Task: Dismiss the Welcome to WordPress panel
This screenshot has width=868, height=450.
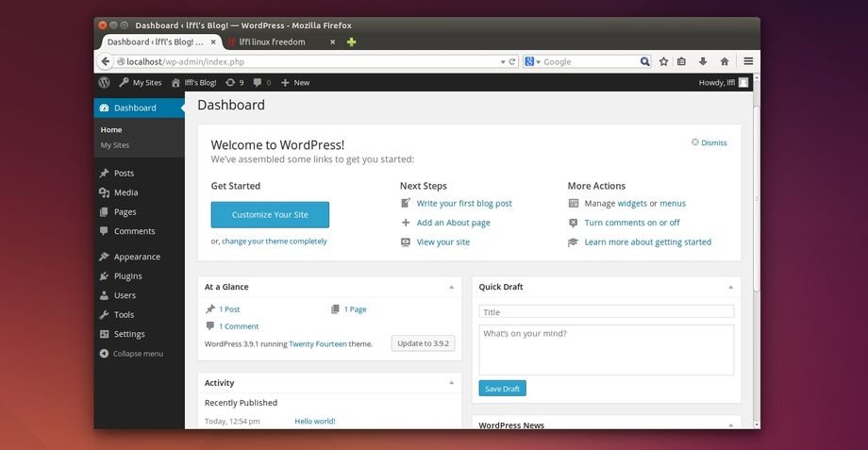Action: 709,142
